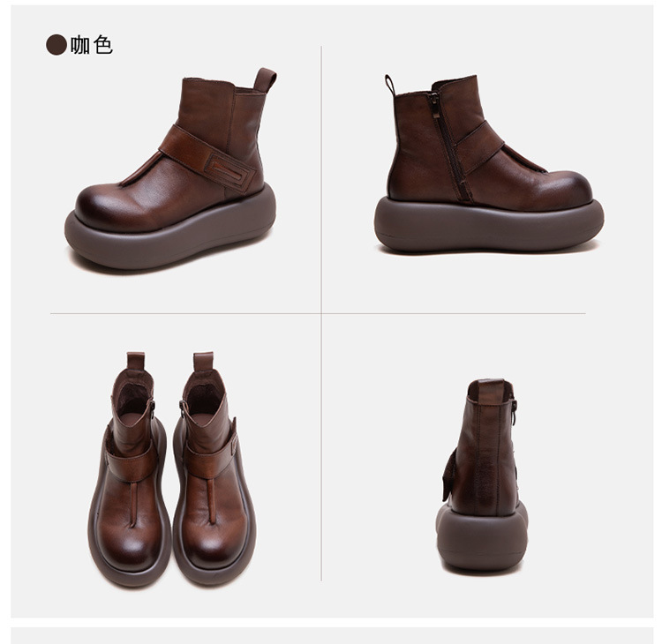
Task: Click the platform sole of the side-view boot
Action: [489, 226]
